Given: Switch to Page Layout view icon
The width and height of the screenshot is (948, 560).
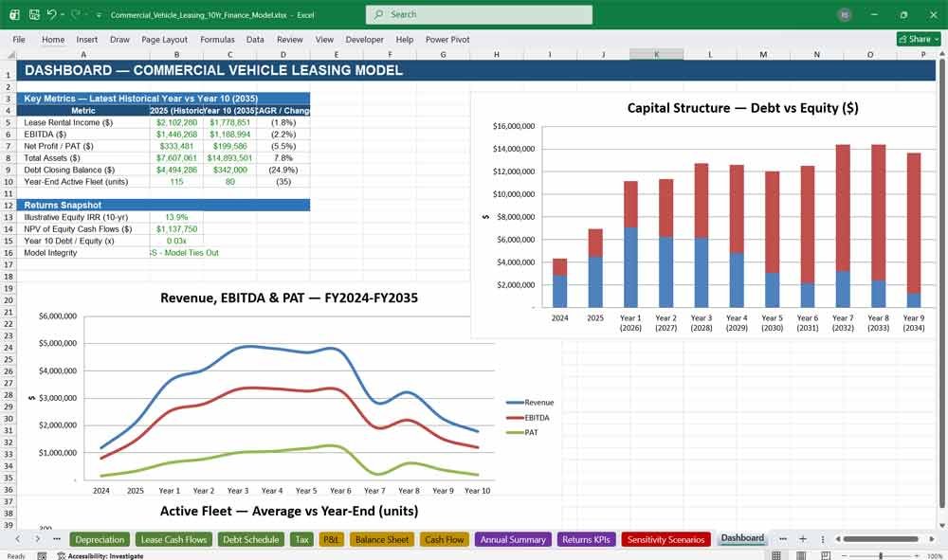Looking at the screenshot, I should (x=801, y=555).
